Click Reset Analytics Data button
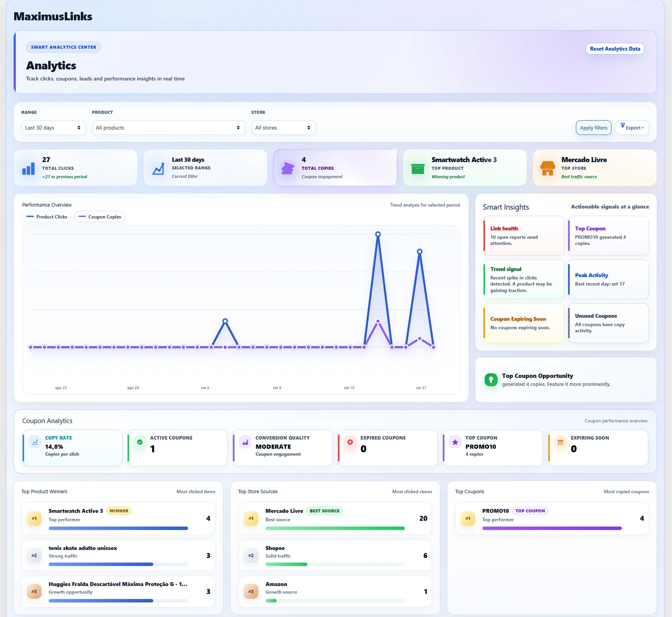672x617 pixels. click(615, 49)
